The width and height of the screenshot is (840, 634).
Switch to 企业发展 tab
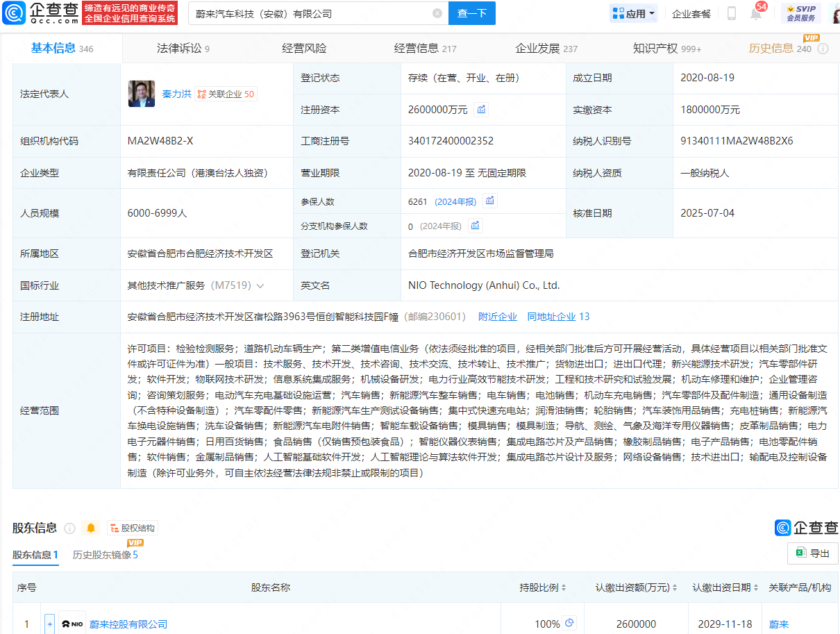[x=546, y=48]
